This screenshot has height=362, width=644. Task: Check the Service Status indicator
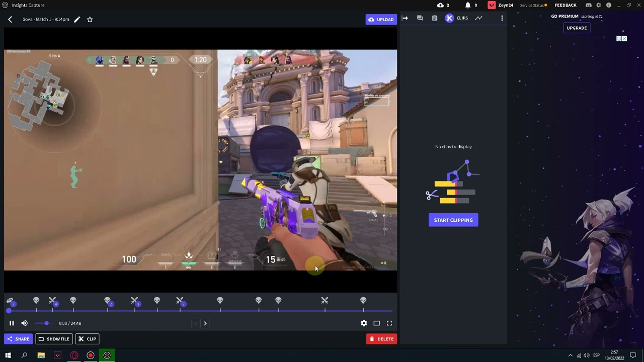(x=533, y=5)
